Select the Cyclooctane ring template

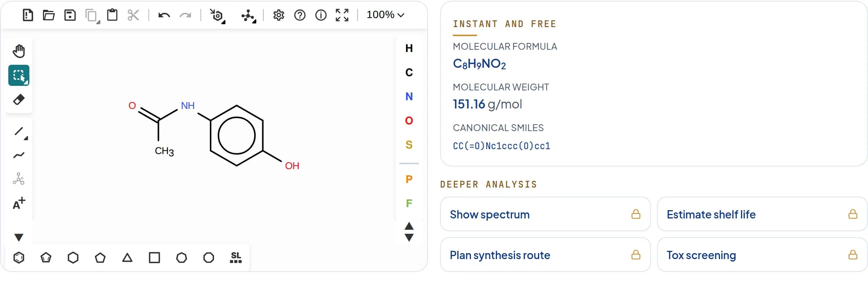click(x=209, y=258)
